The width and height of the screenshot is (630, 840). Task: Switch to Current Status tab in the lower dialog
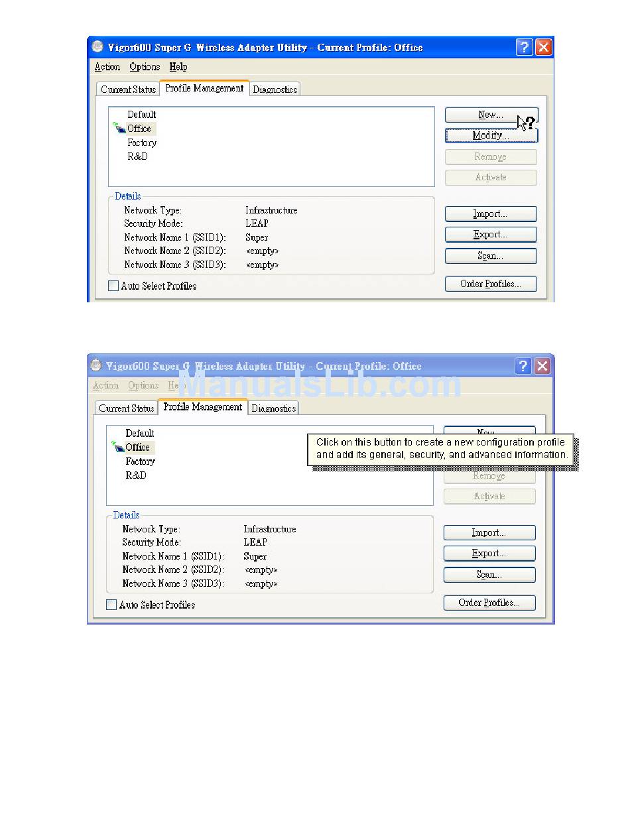(127, 408)
